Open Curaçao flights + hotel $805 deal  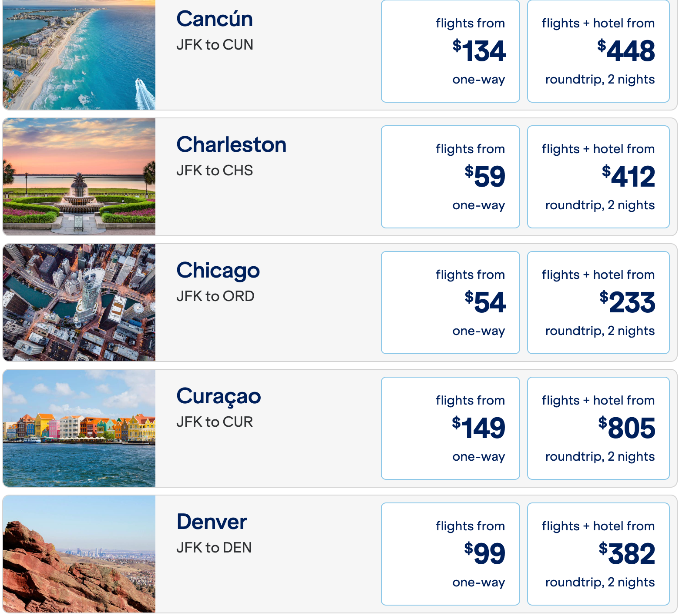[x=598, y=428]
